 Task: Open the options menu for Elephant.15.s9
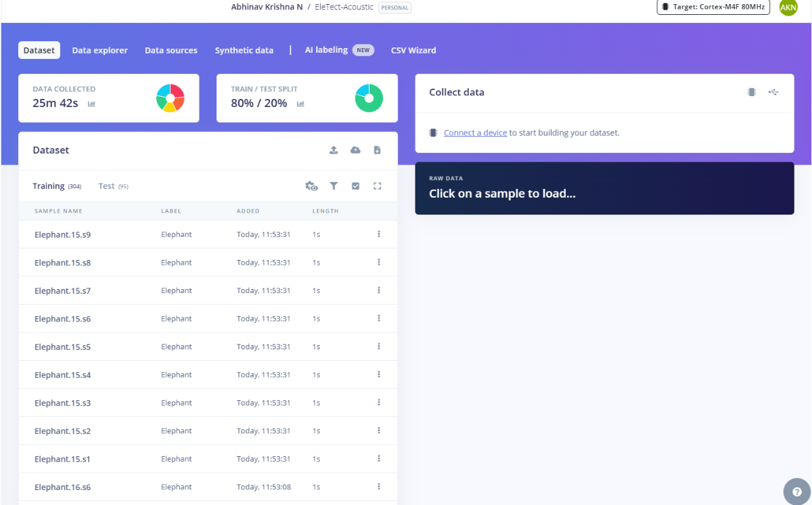tap(379, 234)
